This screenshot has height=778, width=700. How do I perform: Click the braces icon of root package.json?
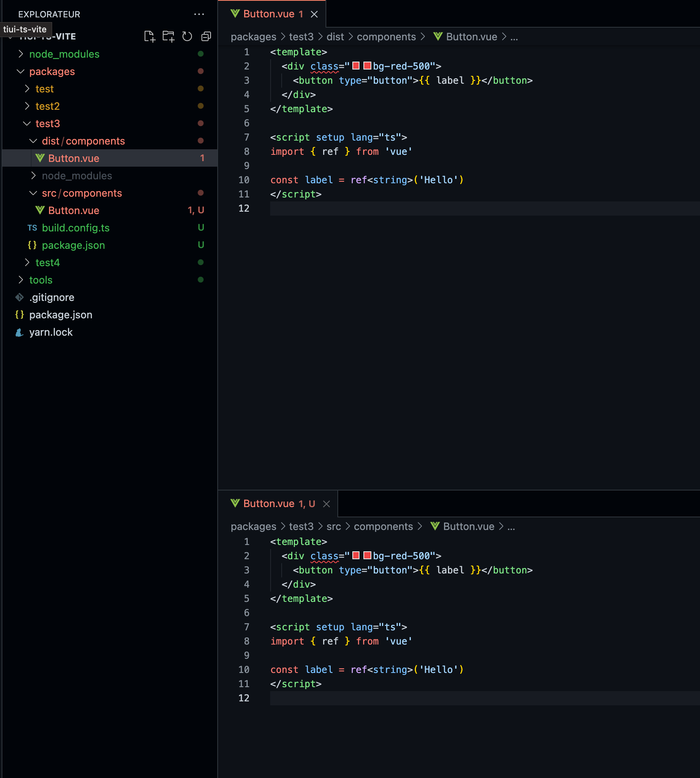(x=19, y=315)
